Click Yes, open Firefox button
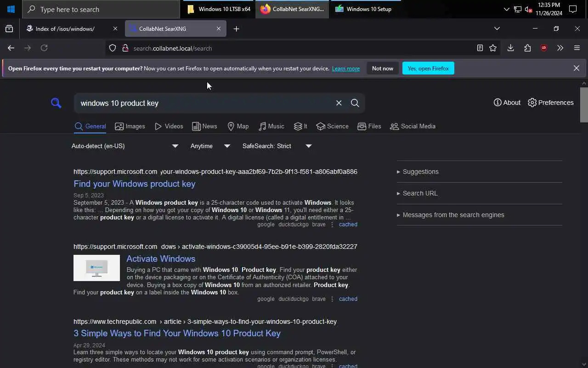The height and width of the screenshot is (368, 588). (x=428, y=68)
